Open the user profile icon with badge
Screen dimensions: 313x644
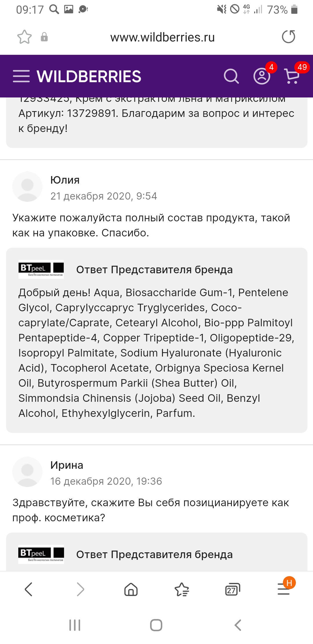(262, 76)
